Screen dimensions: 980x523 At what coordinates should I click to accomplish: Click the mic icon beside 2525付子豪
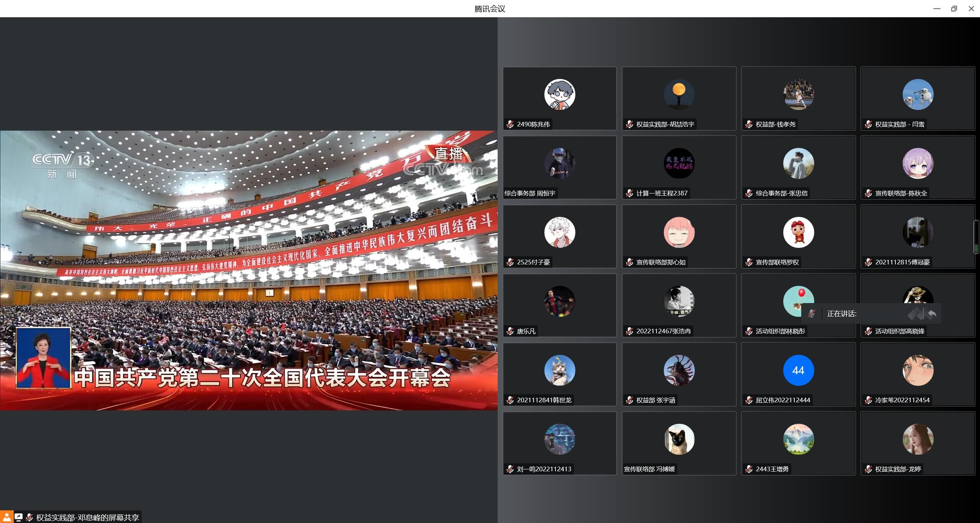[x=510, y=262]
